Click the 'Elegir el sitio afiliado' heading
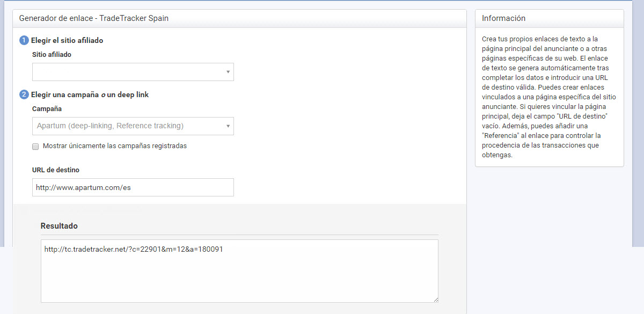 tap(67, 40)
